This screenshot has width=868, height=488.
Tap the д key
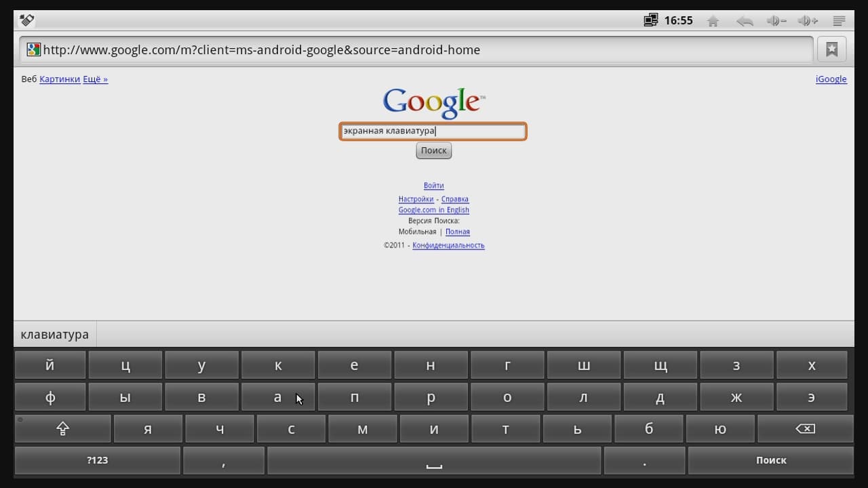tap(660, 397)
